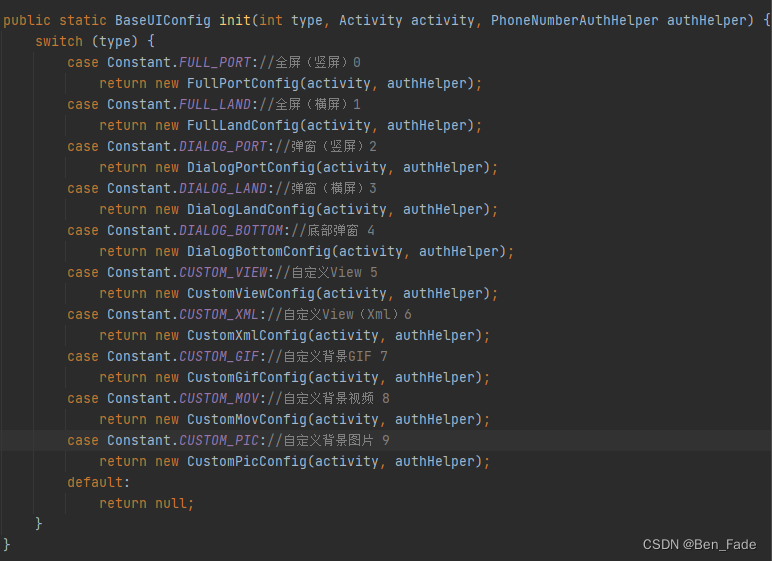The width and height of the screenshot is (772, 561).
Task: Click the DialogBottomConfig constructor call
Action: point(258,251)
